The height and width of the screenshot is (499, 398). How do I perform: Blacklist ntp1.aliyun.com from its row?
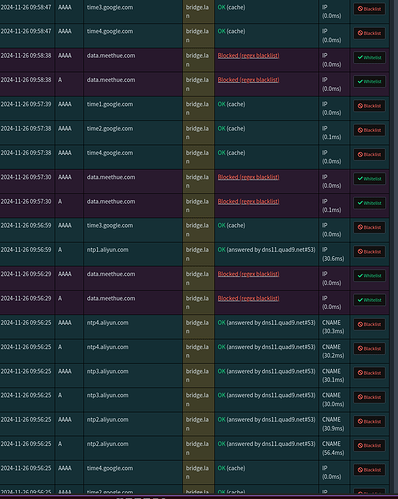[369, 251]
